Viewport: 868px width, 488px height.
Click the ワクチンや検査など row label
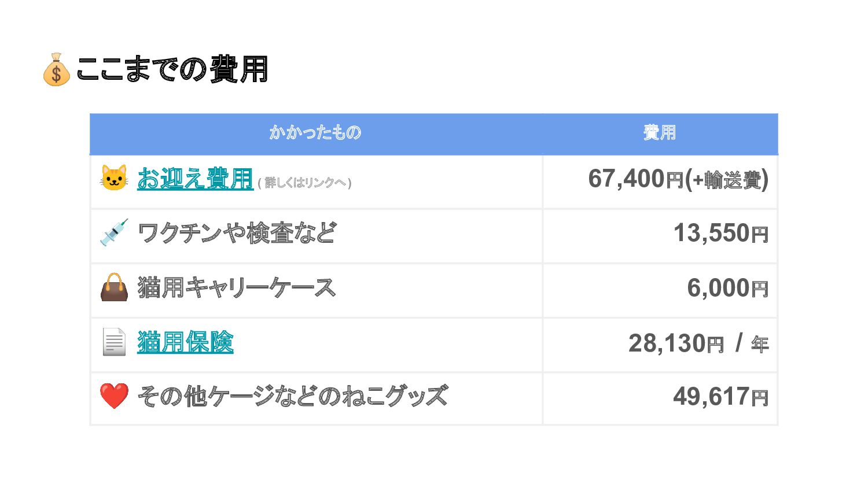(x=237, y=233)
